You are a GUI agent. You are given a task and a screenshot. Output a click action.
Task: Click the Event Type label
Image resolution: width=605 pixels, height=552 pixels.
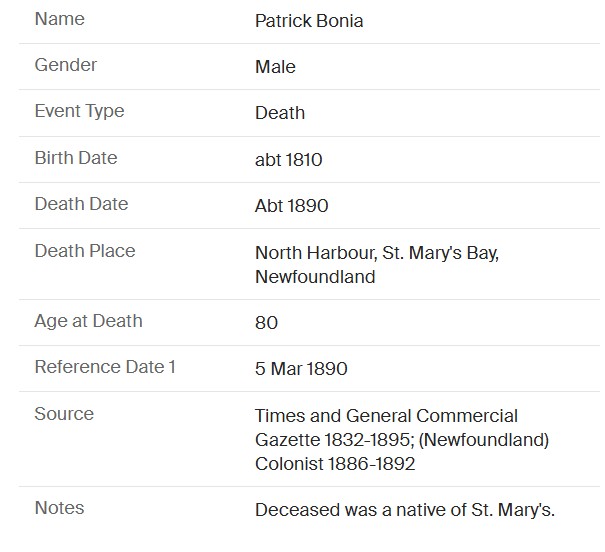[79, 111]
